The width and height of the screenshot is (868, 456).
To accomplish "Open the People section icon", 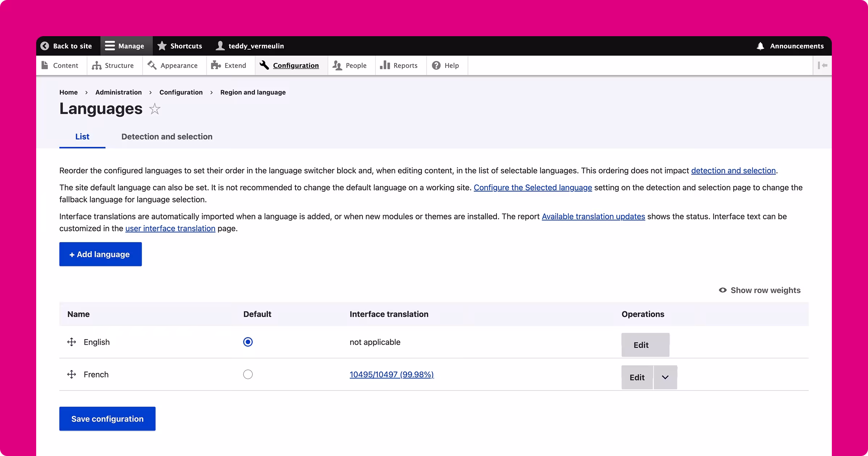I will pyautogui.click(x=336, y=66).
